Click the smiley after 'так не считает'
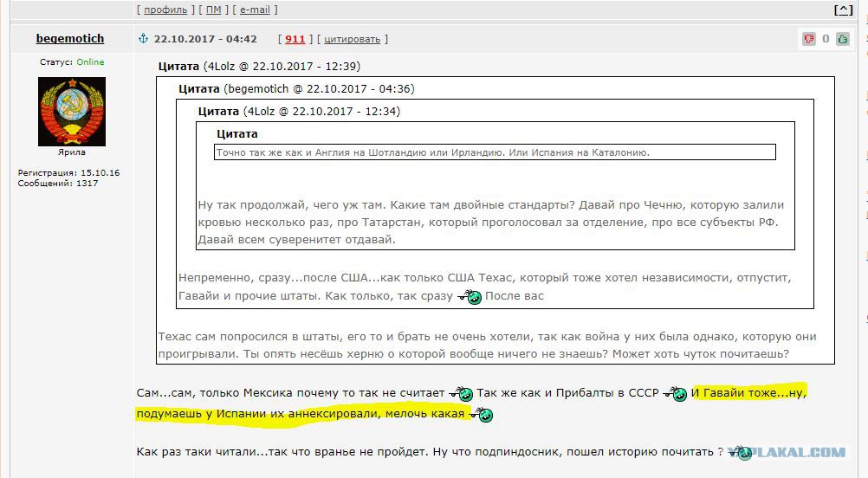The height and width of the screenshot is (478, 868). (x=461, y=394)
